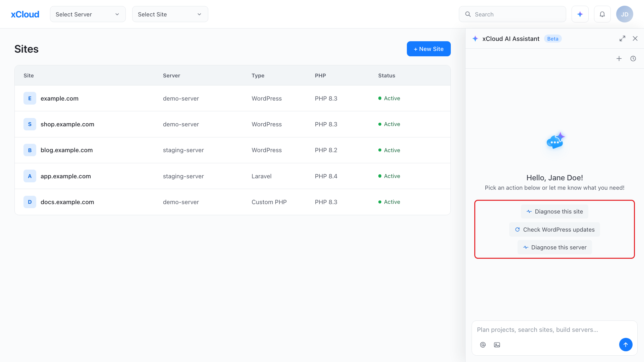Click the Type column header
Screen dimensions: 644x362
[258, 75]
